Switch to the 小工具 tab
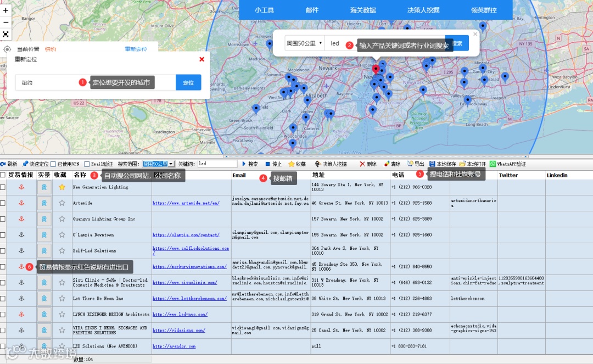593x364 pixels. (x=264, y=10)
